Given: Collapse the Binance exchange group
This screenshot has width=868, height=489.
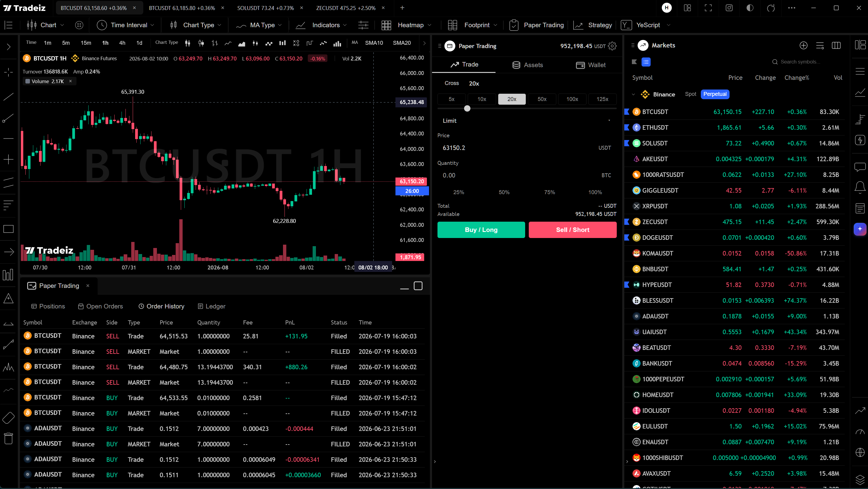Looking at the screenshot, I should coord(633,94).
